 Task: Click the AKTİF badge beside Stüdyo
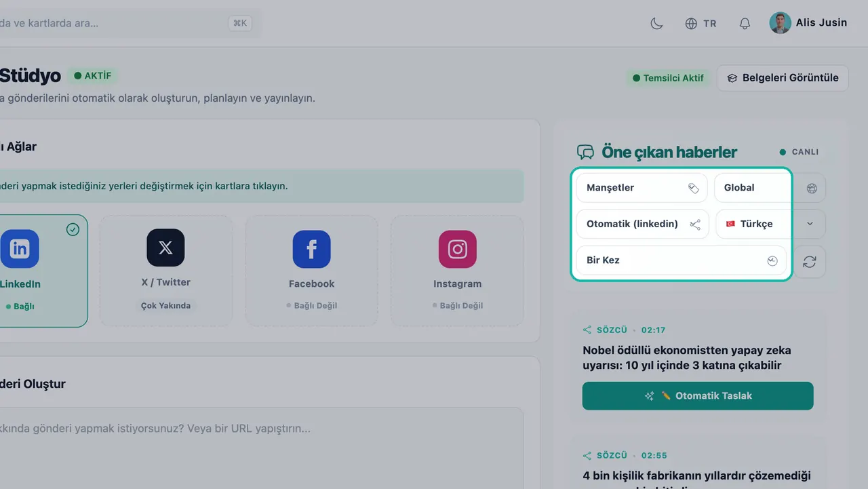point(93,76)
